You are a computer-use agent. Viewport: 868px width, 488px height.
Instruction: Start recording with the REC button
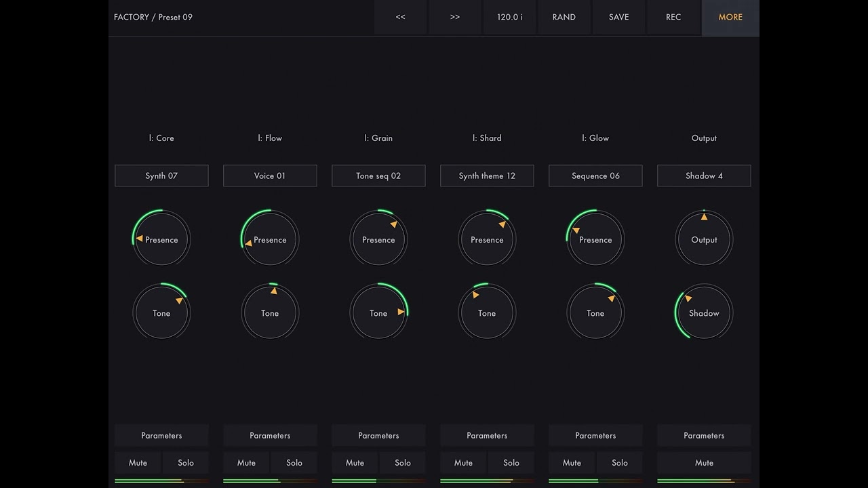673,17
